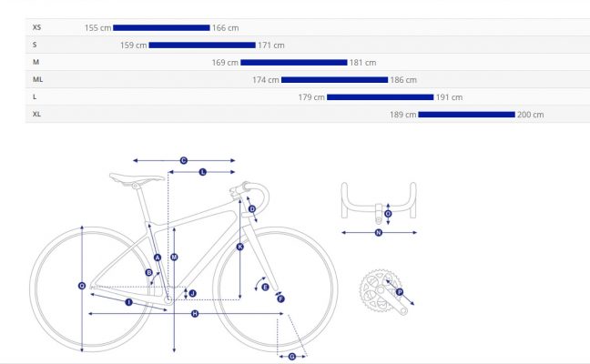This screenshot has height=364, width=590.
Task: Select the XS size row label
Action: [36, 27]
